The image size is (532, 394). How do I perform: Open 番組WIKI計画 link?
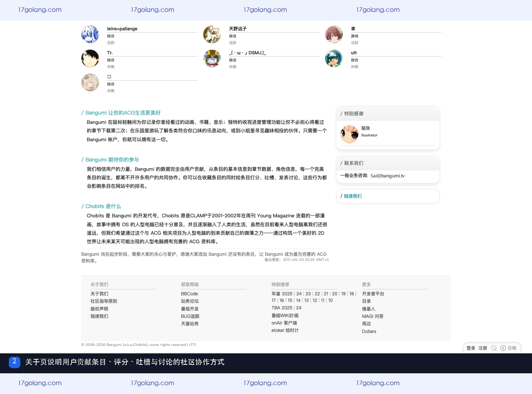(x=285, y=316)
